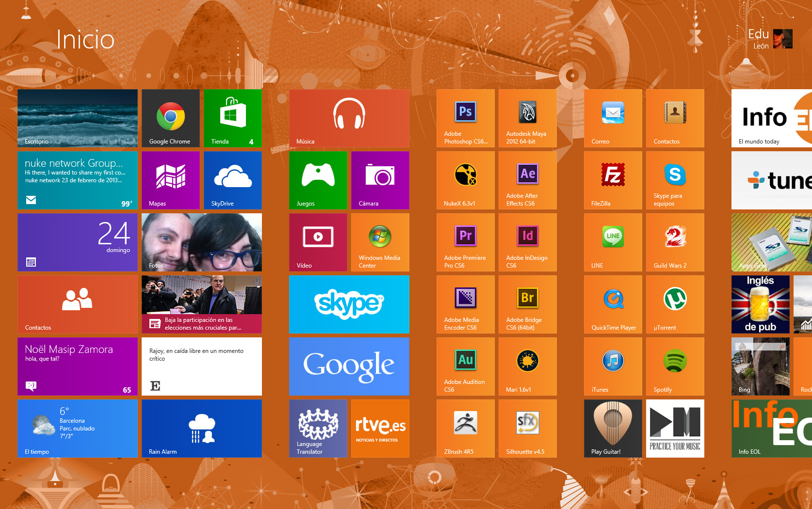Image resolution: width=812 pixels, height=509 pixels.
Task: Launch Adobe Bridge CS6 (64bit)
Action: coord(527,304)
